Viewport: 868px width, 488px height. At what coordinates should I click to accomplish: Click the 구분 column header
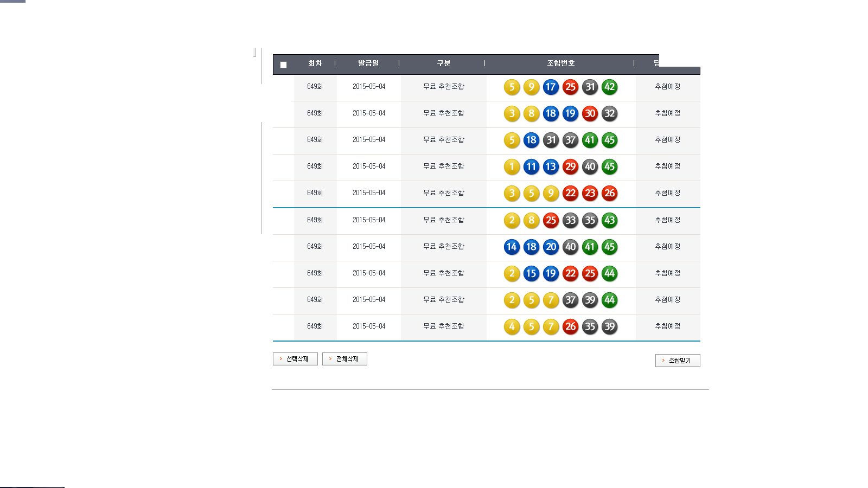tap(444, 63)
